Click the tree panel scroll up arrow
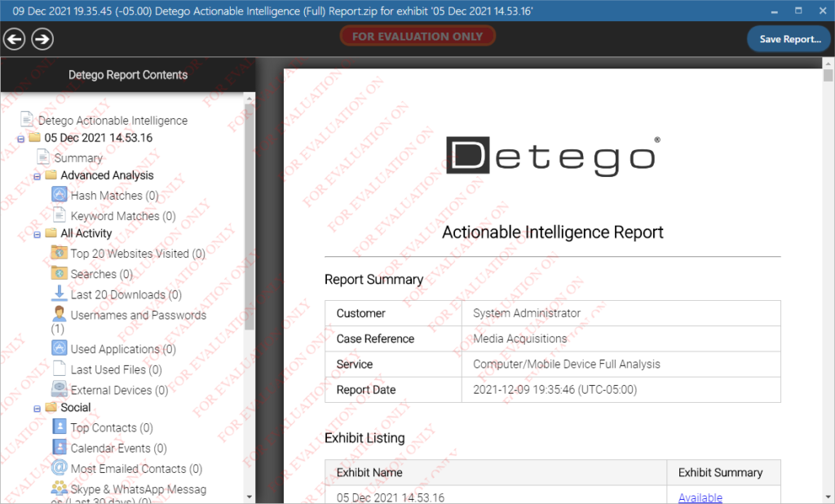Viewport: 835px width, 504px height. [x=250, y=99]
